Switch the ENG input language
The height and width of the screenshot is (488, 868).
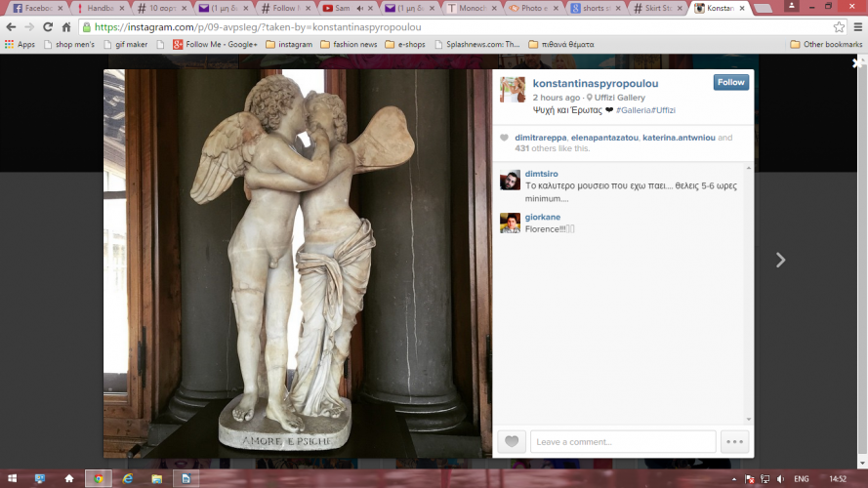point(801,479)
